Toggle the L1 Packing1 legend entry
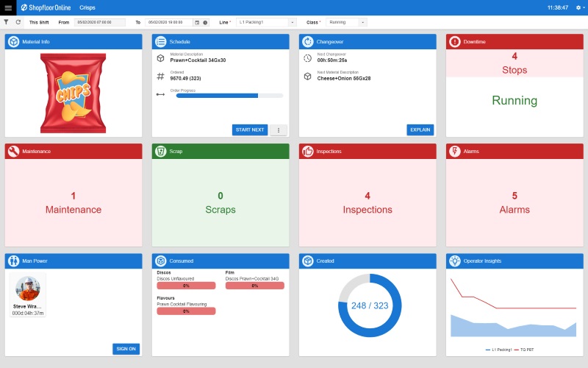 click(499, 350)
